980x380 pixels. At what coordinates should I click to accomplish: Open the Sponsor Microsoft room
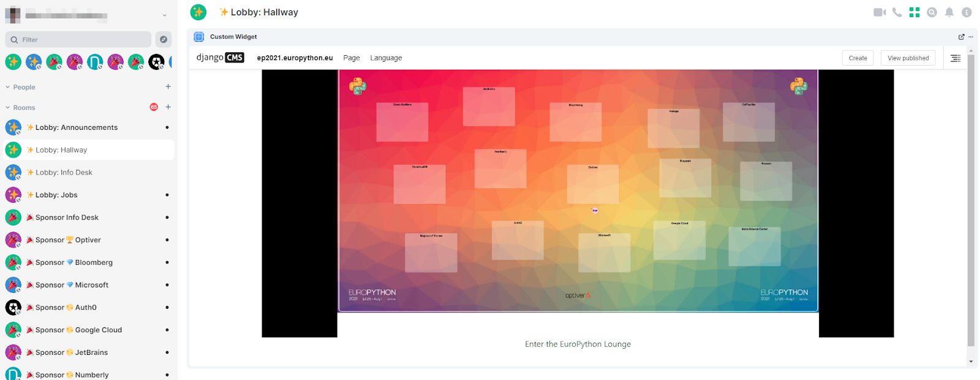89,285
